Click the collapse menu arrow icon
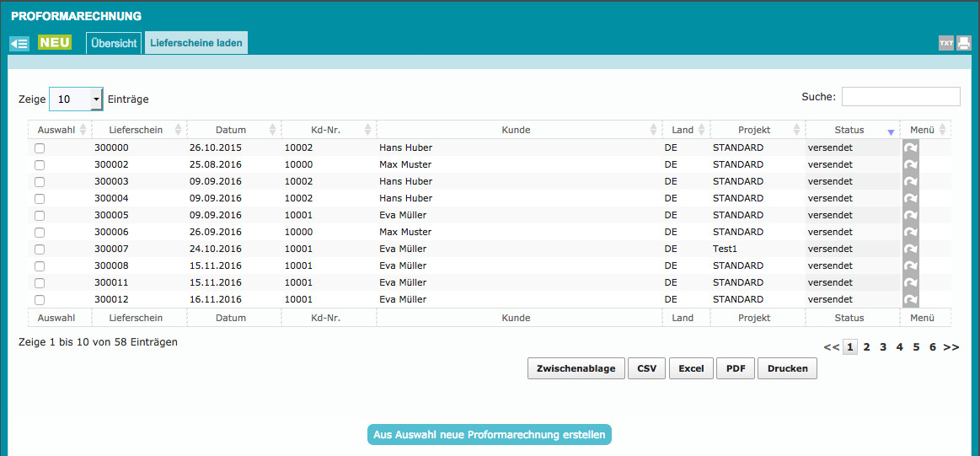 click(x=19, y=44)
